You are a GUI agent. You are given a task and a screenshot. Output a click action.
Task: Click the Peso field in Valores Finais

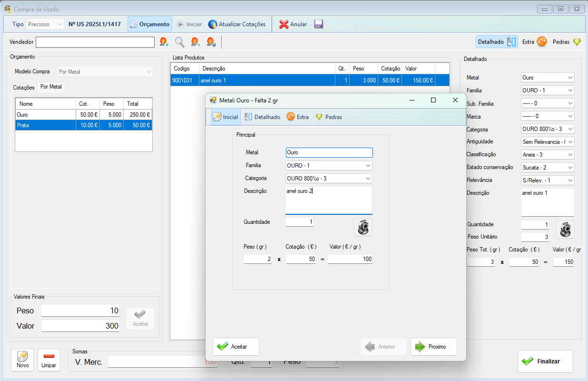(80, 311)
